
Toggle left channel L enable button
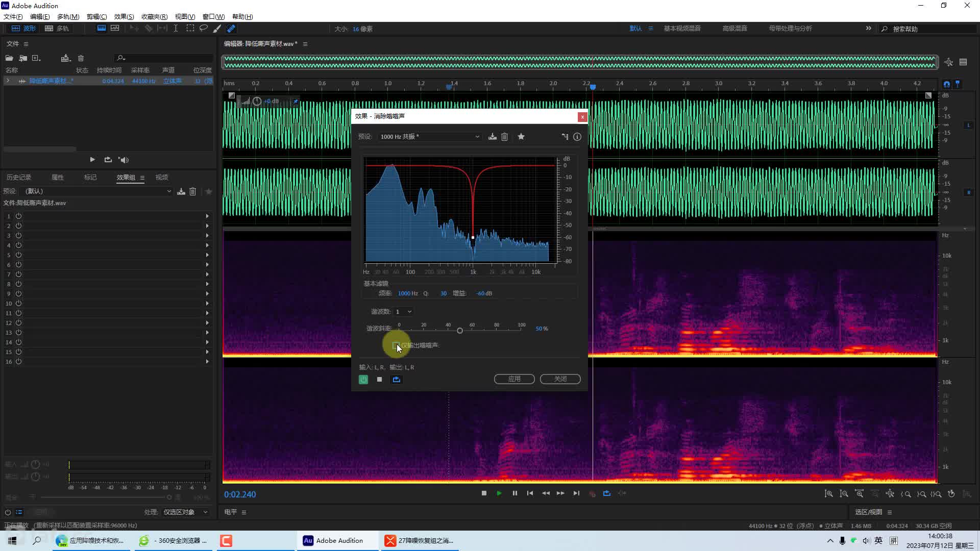(x=968, y=126)
